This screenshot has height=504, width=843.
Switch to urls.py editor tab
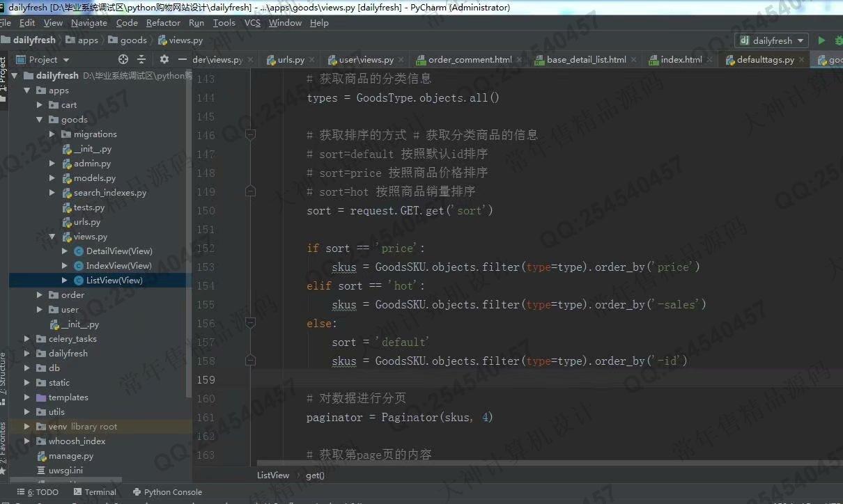pos(290,60)
